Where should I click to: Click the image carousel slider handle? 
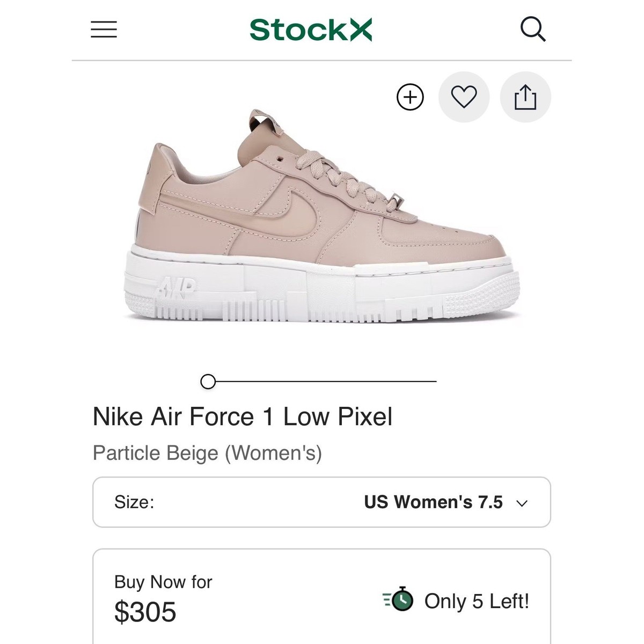(208, 382)
